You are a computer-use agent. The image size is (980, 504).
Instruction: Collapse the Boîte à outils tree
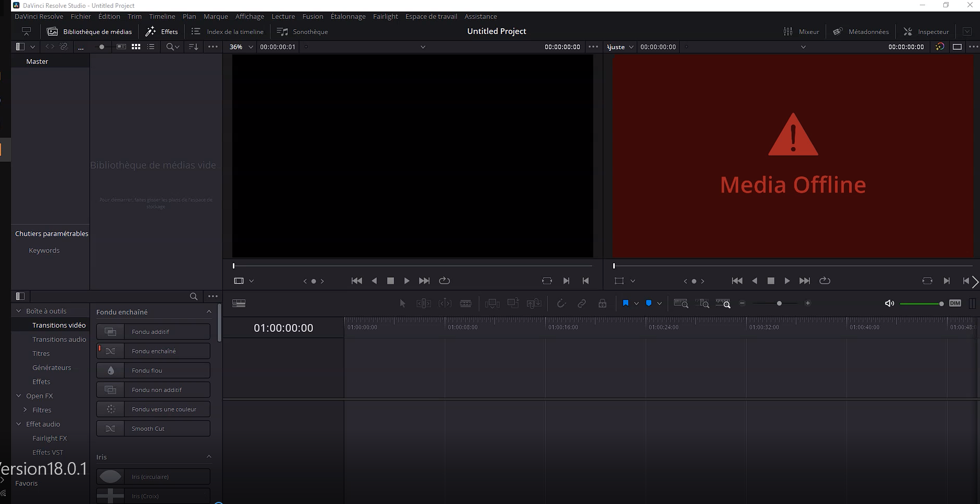point(19,311)
